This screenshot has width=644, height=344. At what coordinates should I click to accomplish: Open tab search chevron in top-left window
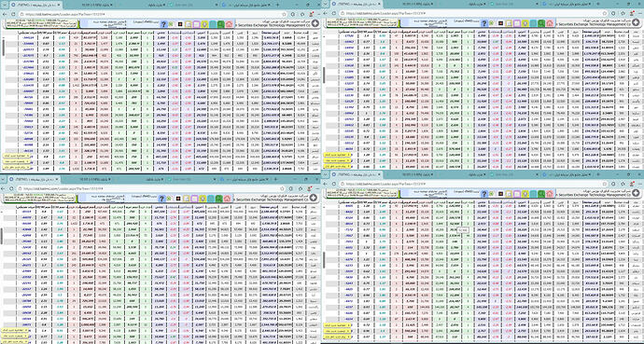[x=4, y=5]
